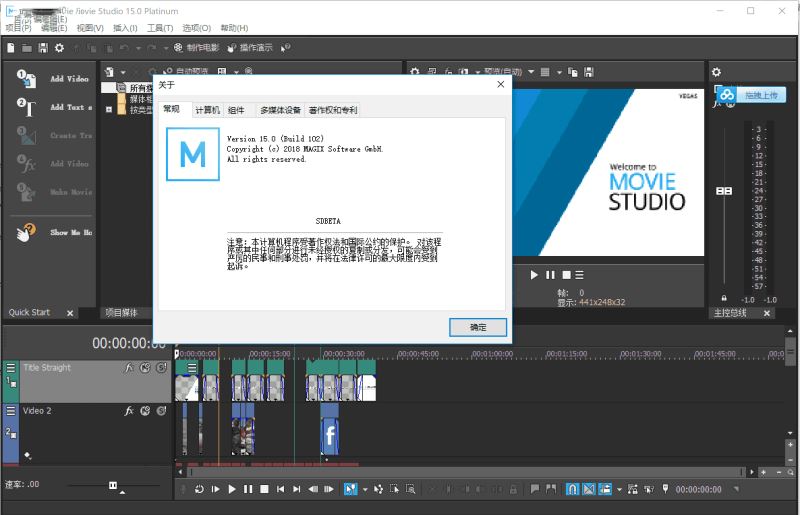The width and height of the screenshot is (800, 515).
Task: Select the 常规 tab in the About dialog
Action: [x=171, y=109]
